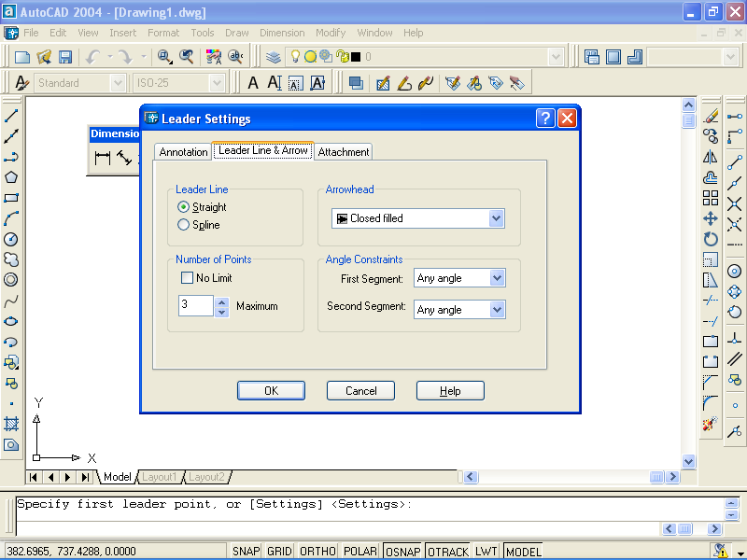Click Cancel in Leader Settings
This screenshot has height=560, width=747.
[360, 391]
